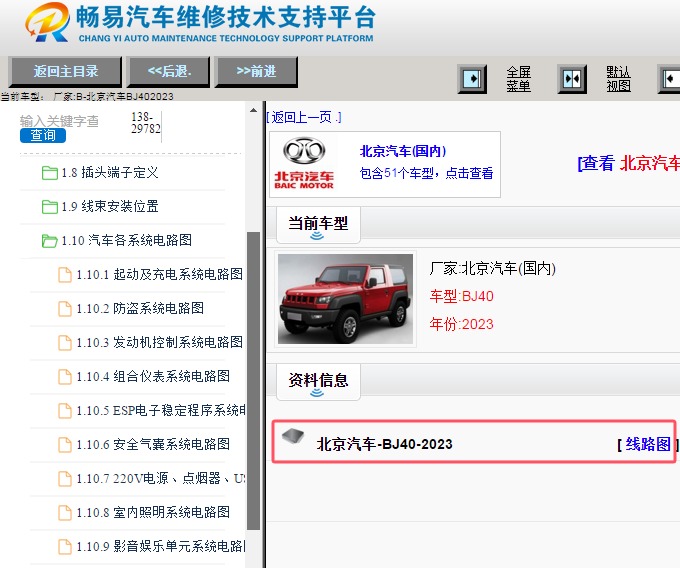The image size is (680, 568).
Task: Click the folder icon beside 1.8
Action: pos(49,173)
